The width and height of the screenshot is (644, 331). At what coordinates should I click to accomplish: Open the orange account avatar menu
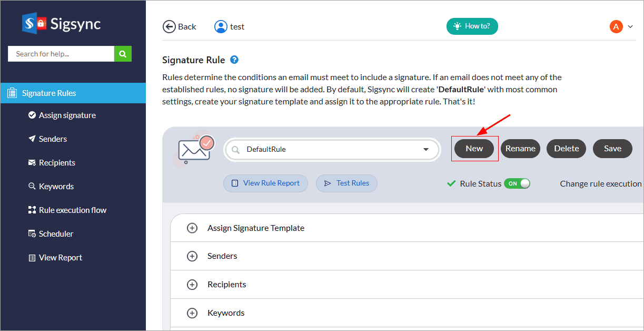pyautogui.click(x=616, y=26)
